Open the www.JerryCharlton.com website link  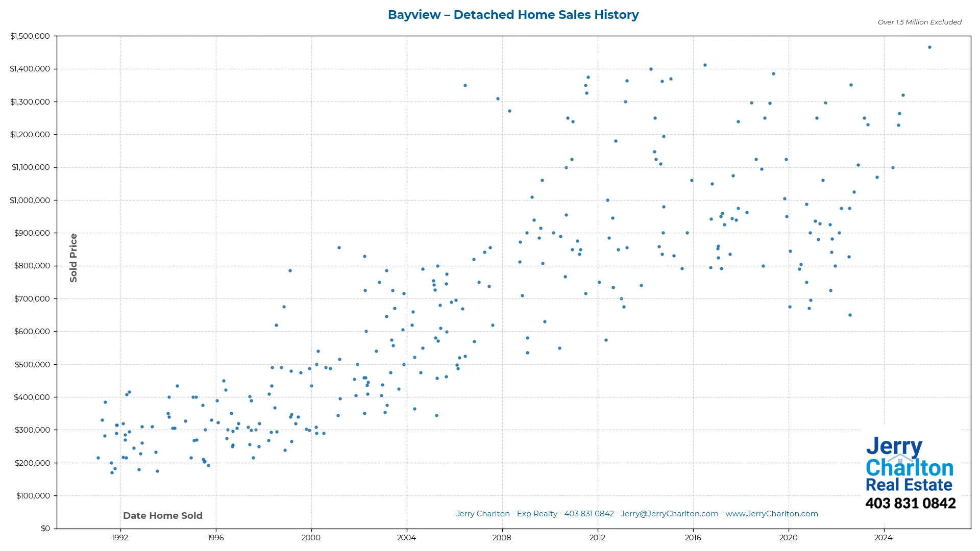772,514
